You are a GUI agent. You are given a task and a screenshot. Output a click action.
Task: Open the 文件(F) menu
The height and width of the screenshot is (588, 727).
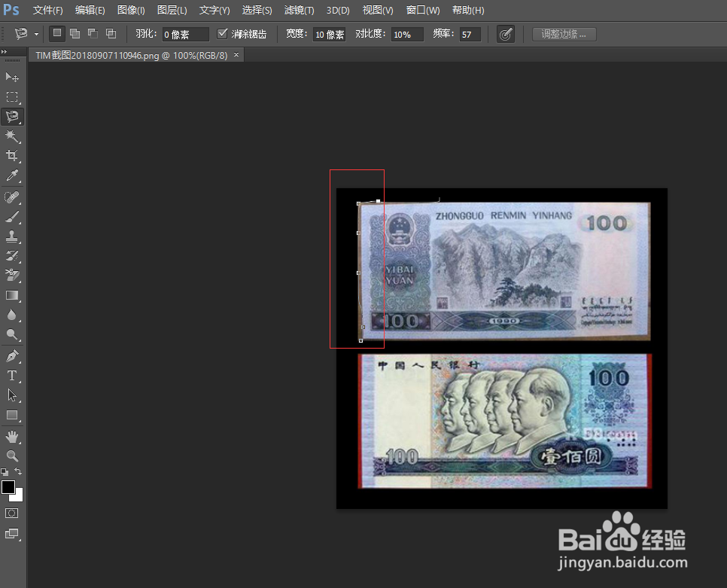47,11
